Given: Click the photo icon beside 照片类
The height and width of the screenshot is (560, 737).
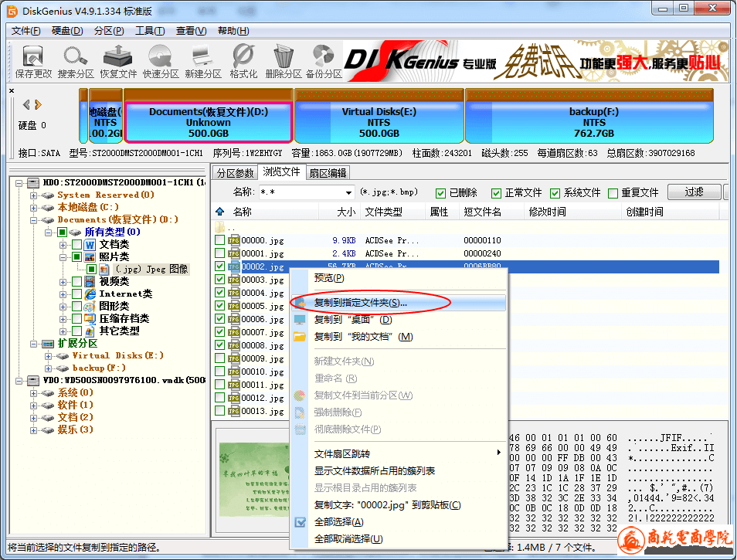Looking at the screenshot, I should point(90,257).
